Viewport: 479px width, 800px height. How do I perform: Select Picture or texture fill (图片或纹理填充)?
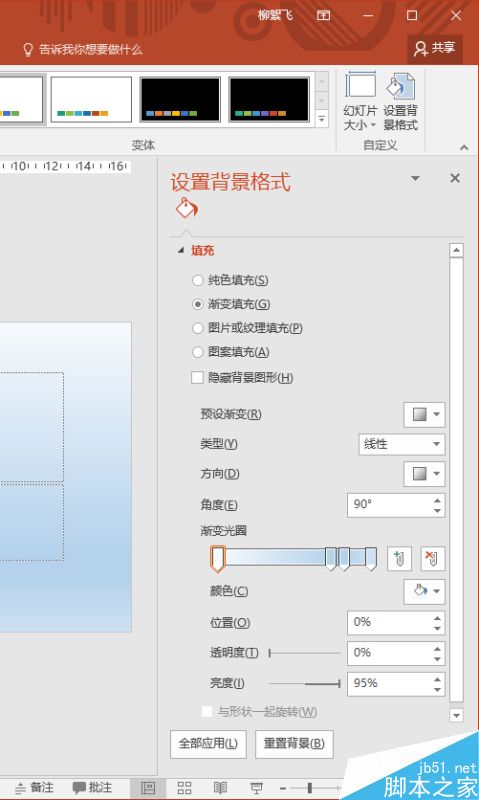[x=247, y=328]
